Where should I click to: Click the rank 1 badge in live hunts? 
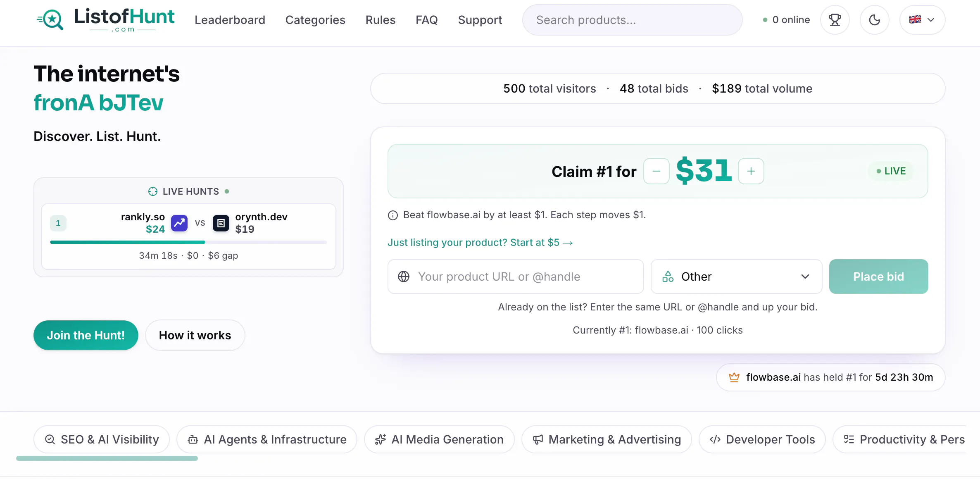(58, 223)
